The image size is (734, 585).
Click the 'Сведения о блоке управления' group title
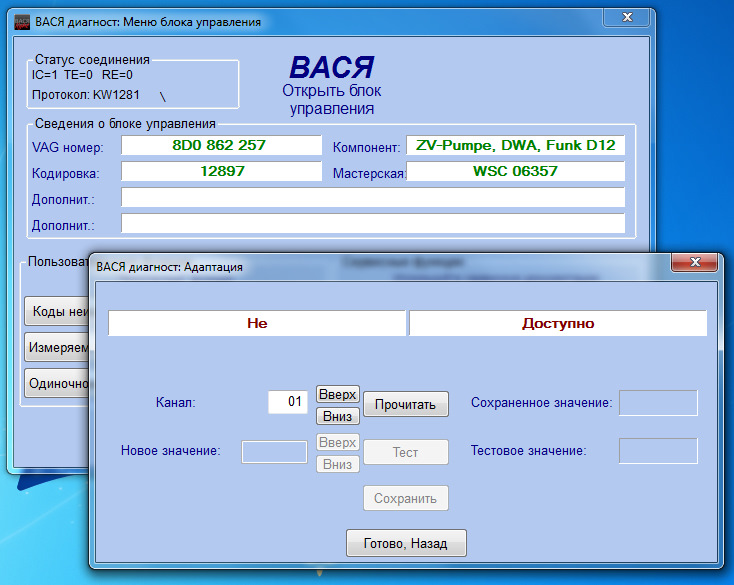125,124
